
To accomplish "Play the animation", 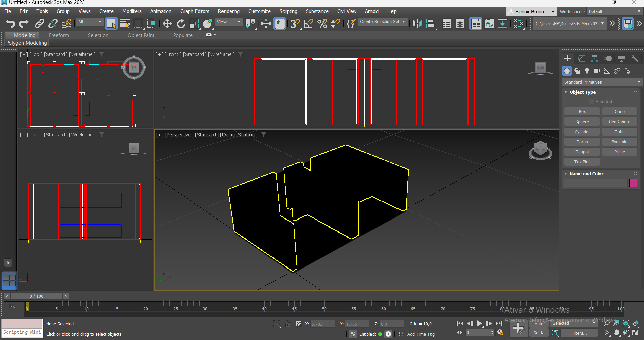I will point(480,323).
